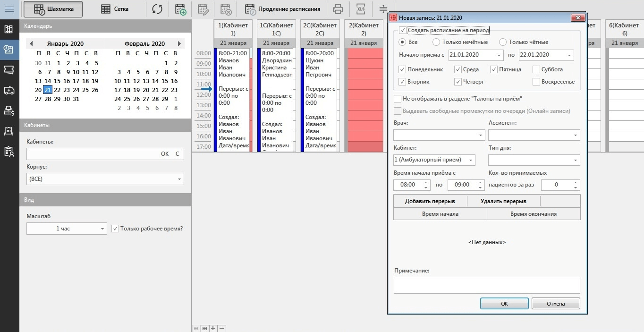
Task: Click Отмена in the dialog
Action: pos(556,304)
